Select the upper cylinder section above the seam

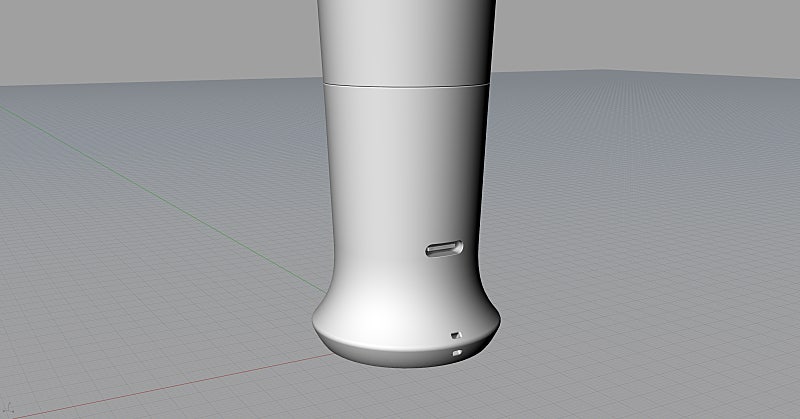(406, 41)
